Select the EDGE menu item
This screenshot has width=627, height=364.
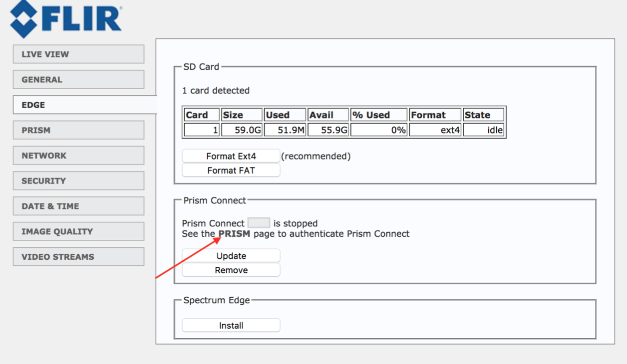85,105
